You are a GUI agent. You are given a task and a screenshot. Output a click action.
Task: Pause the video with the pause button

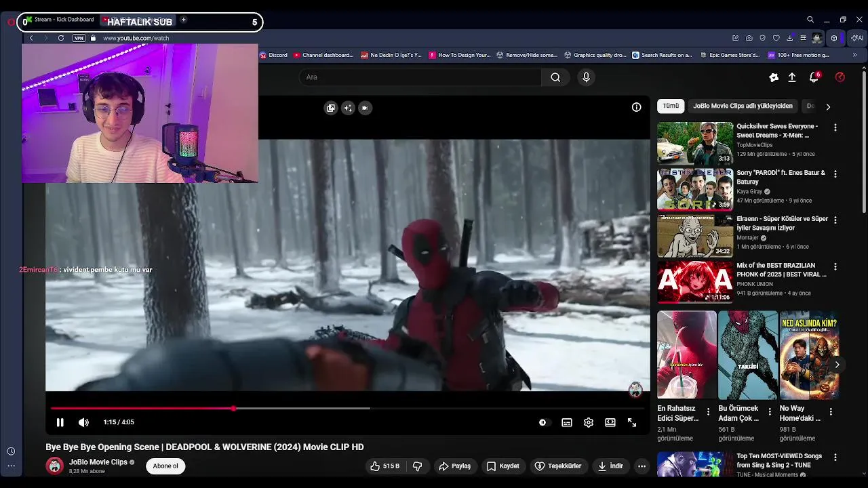(60, 422)
